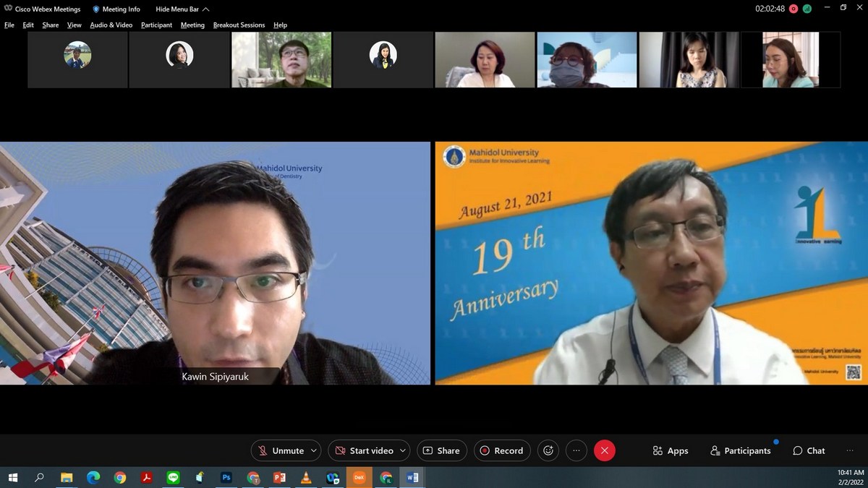The height and width of the screenshot is (488, 868).
Task: Open the reactions smiley icon
Action: click(x=548, y=450)
